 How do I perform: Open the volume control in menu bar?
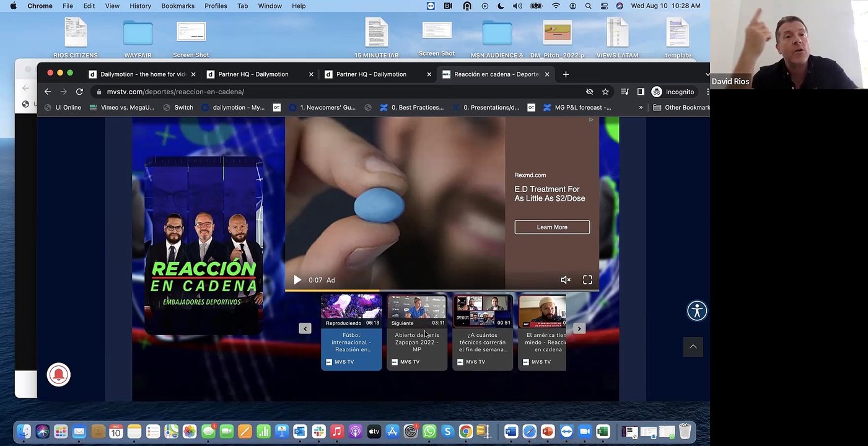[x=518, y=6]
